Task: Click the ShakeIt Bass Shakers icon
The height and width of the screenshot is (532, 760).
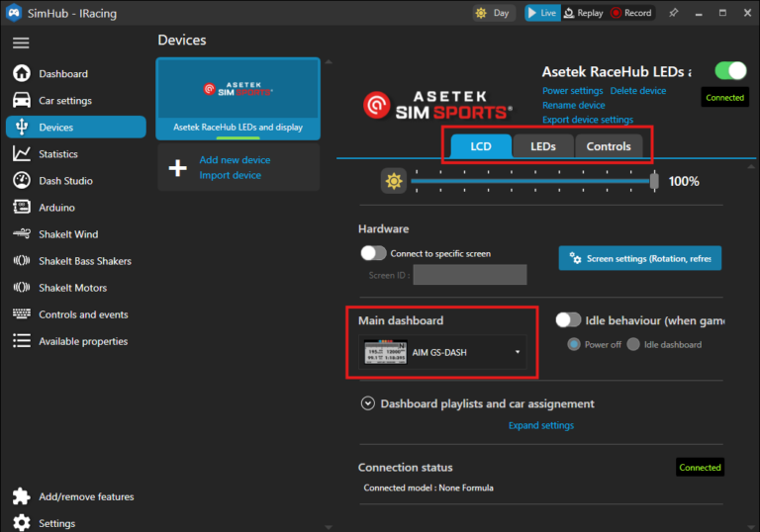Action: coord(22,261)
